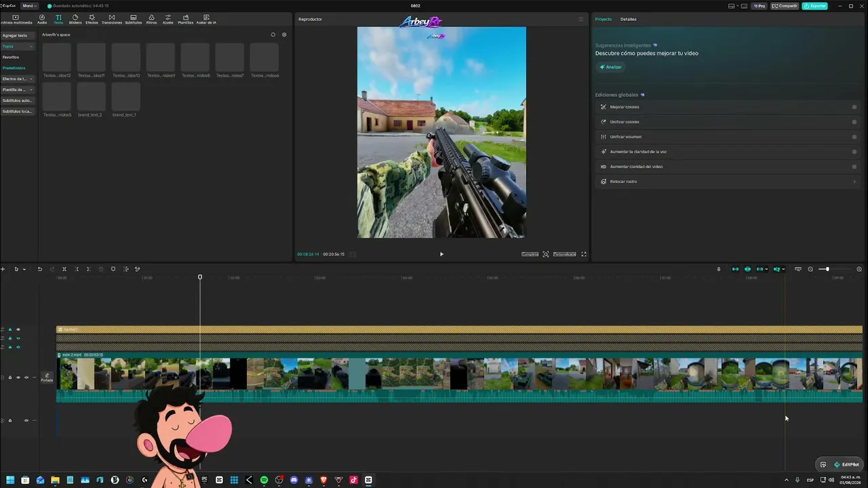Mute the main video track audio
Screen dimensions: 868x488
click(x=26, y=378)
